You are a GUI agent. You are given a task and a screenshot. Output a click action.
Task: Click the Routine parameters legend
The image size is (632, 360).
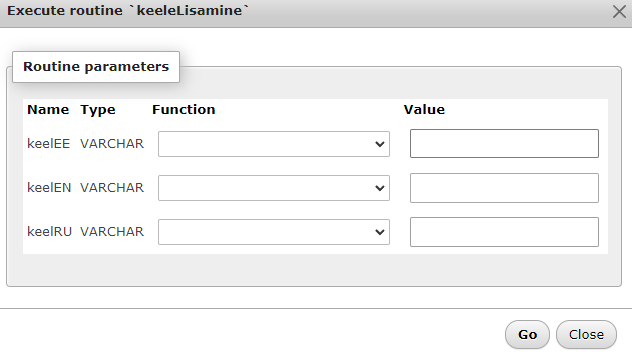[96, 67]
